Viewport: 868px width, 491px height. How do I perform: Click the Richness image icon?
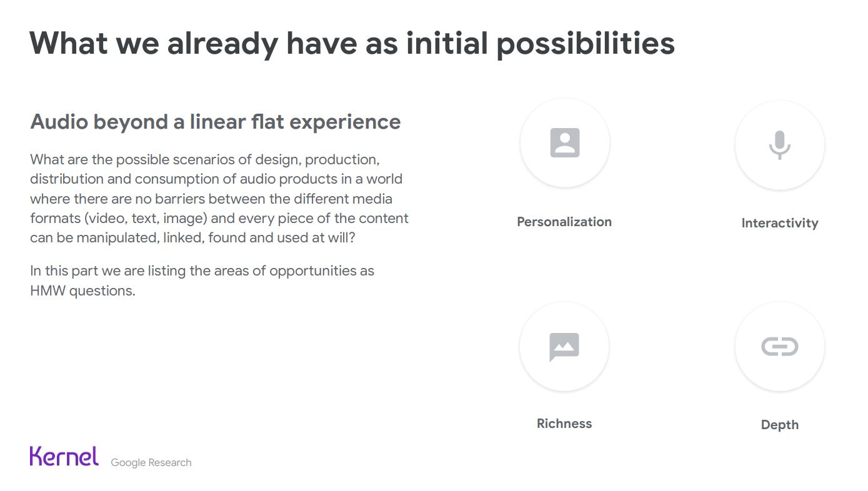point(564,347)
